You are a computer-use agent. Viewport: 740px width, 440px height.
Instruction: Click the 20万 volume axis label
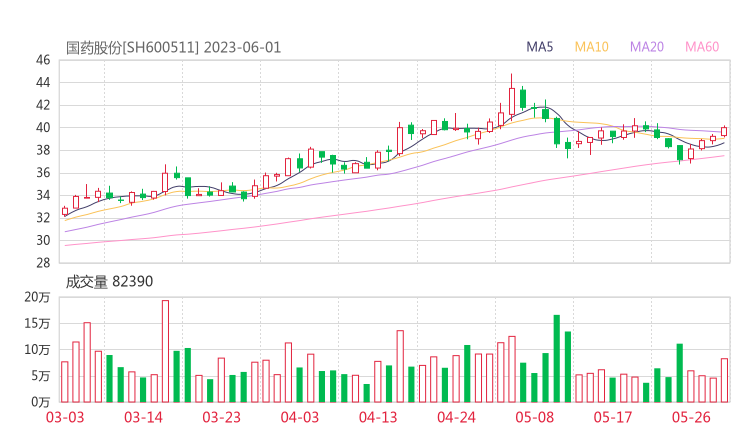(x=37, y=297)
